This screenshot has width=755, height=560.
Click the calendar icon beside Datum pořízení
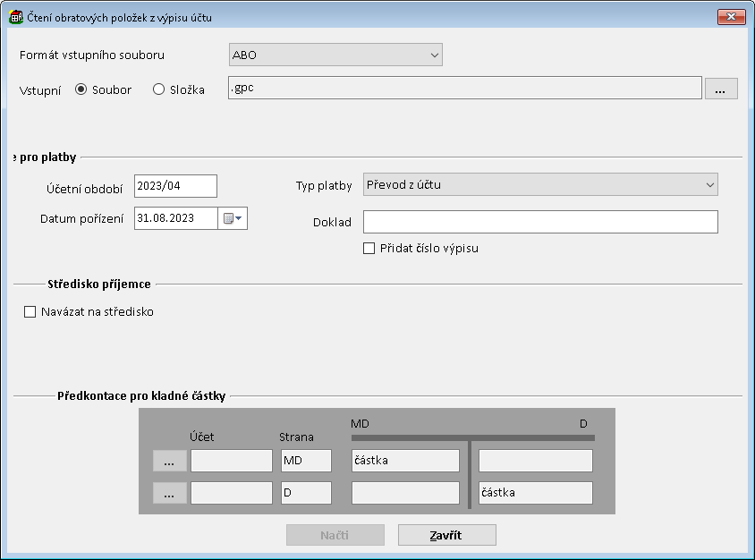(232, 218)
